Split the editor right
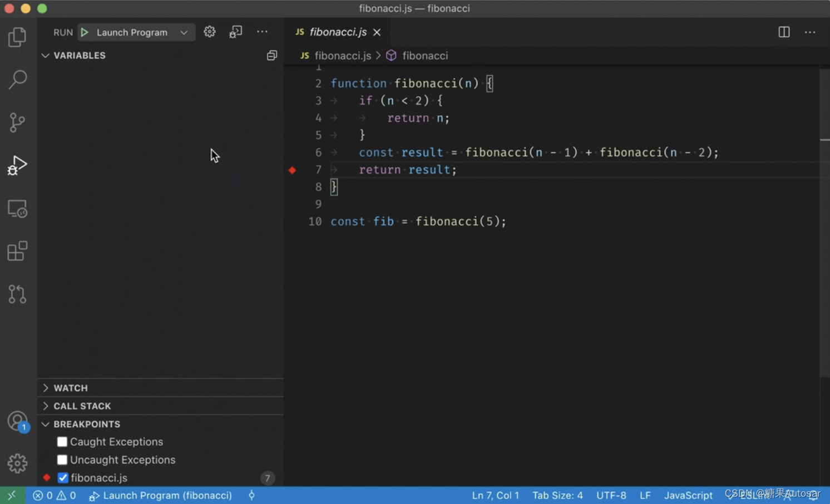830x504 pixels. point(784,32)
